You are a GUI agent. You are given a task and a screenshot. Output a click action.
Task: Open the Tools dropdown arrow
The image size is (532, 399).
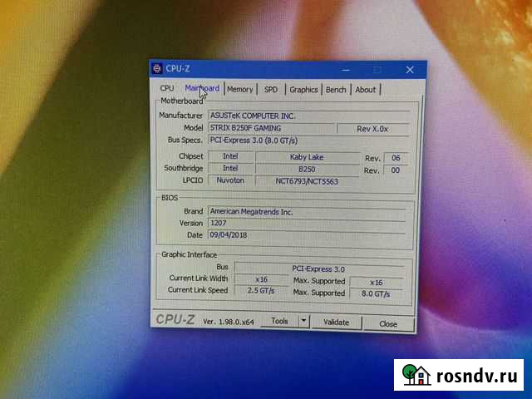tap(303, 321)
